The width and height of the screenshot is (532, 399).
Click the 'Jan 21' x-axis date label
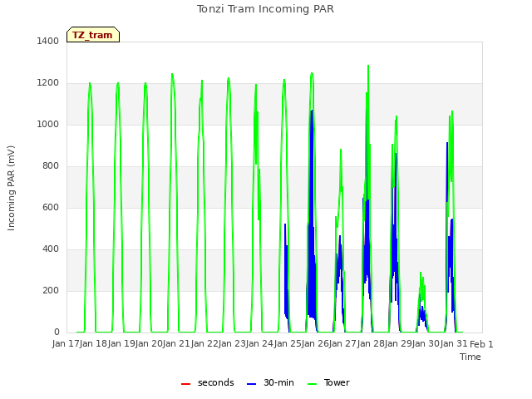tap(177, 344)
